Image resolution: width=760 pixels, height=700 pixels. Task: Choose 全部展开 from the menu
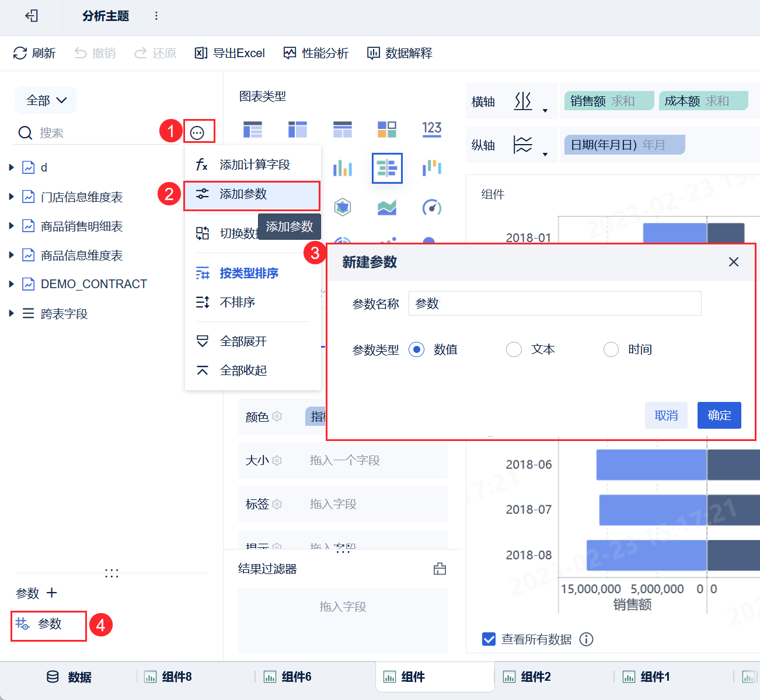click(253, 341)
